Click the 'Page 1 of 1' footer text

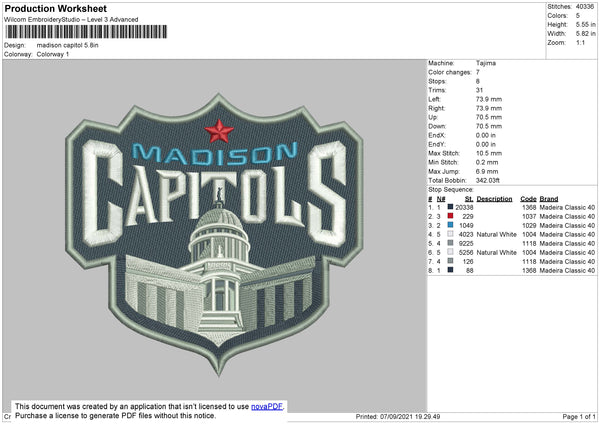coord(579,416)
